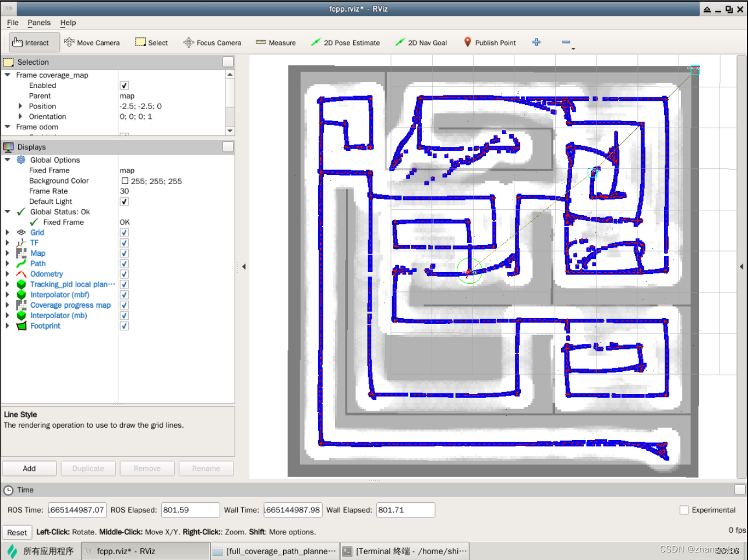Click the Time panel clock icon
Image resolution: width=748 pixels, height=560 pixels.
[8, 490]
